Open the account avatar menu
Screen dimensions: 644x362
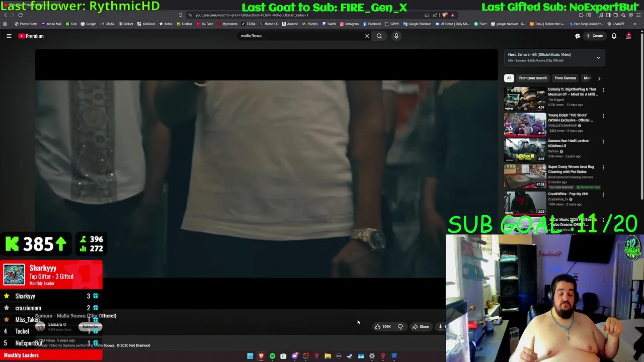click(628, 36)
